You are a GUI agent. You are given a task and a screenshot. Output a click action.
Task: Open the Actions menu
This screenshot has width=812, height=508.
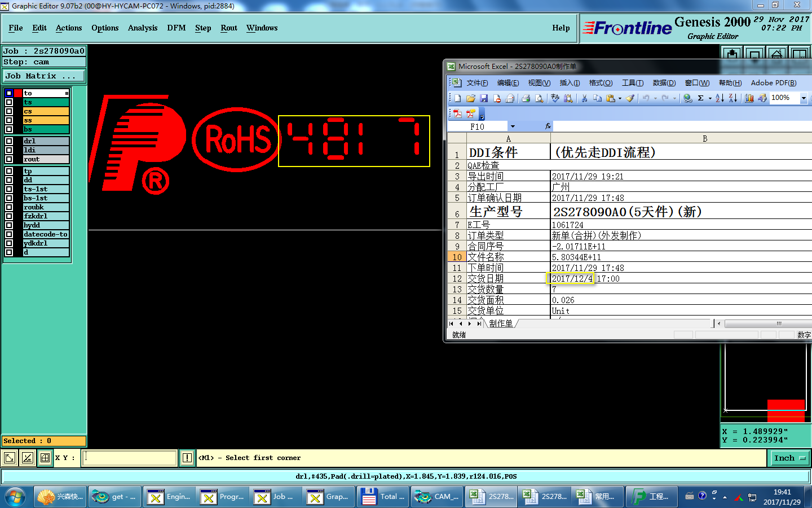69,28
